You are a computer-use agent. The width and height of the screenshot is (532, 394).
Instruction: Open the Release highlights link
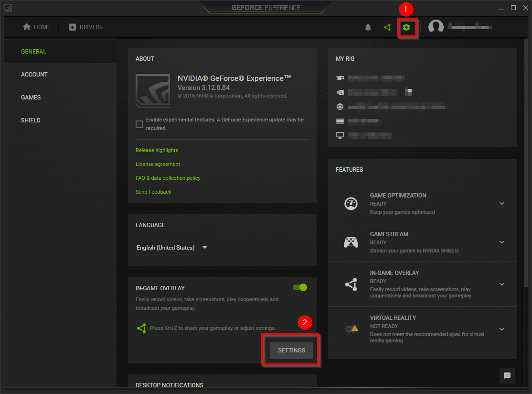coord(157,150)
